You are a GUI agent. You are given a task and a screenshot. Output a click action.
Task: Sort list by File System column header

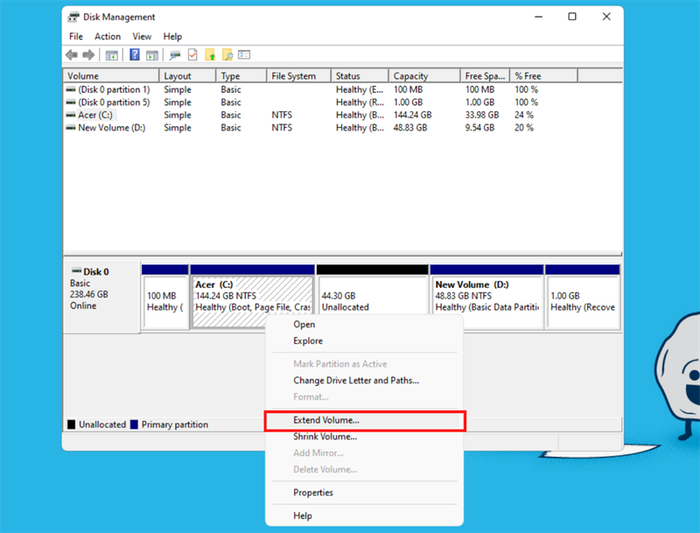click(293, 76)
